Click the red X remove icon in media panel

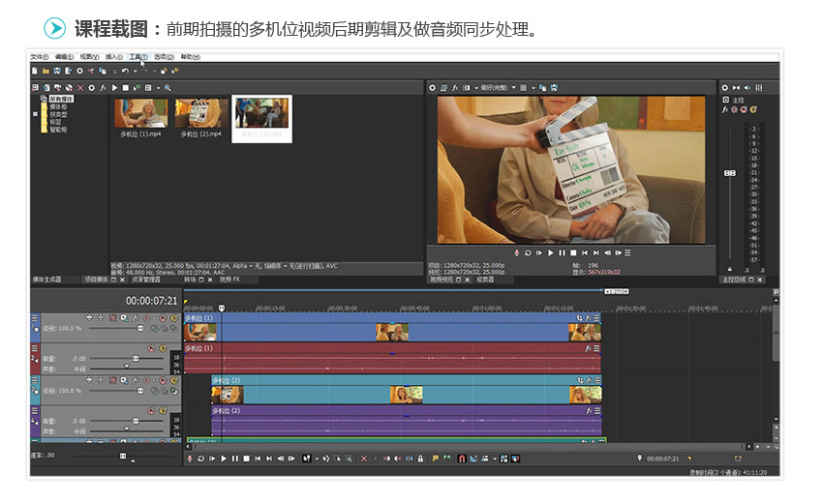tap(80, 88)
